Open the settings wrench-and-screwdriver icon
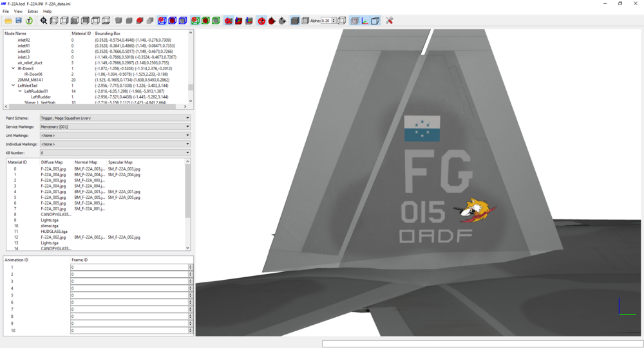644x348 pixels. click(x=390, y=21)
